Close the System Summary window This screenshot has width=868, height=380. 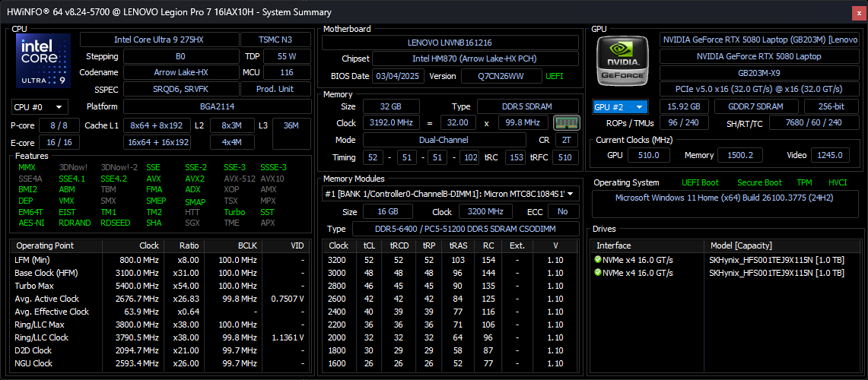point(857,12)
